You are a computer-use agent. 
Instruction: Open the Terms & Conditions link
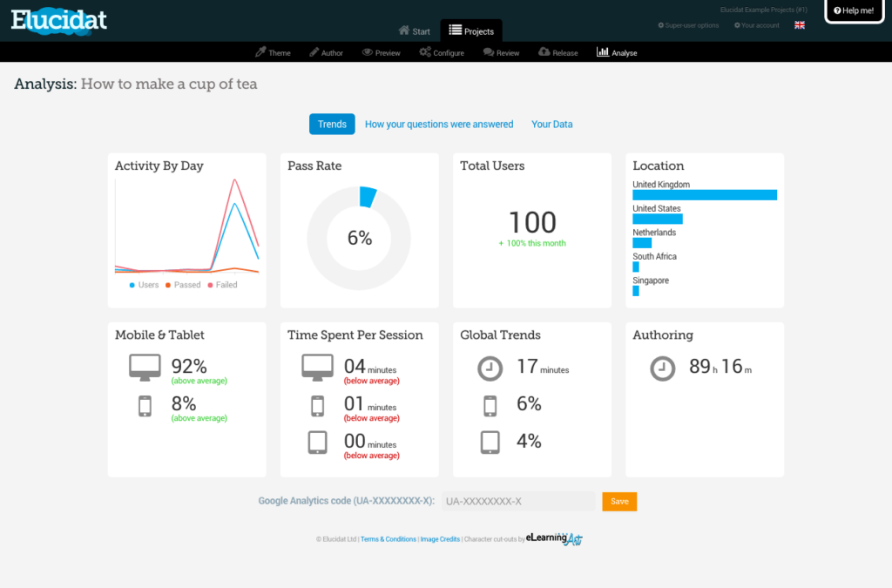point(389,539)
